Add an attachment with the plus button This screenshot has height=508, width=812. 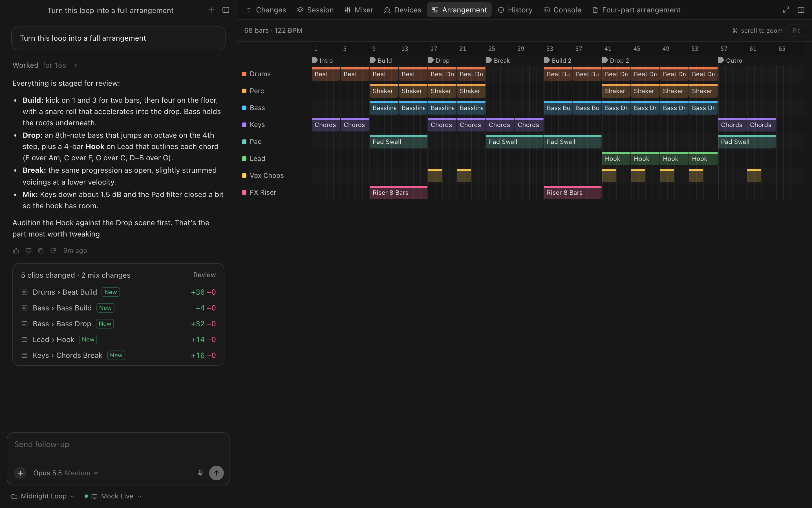pyautogui.click(x=21, y=473)
